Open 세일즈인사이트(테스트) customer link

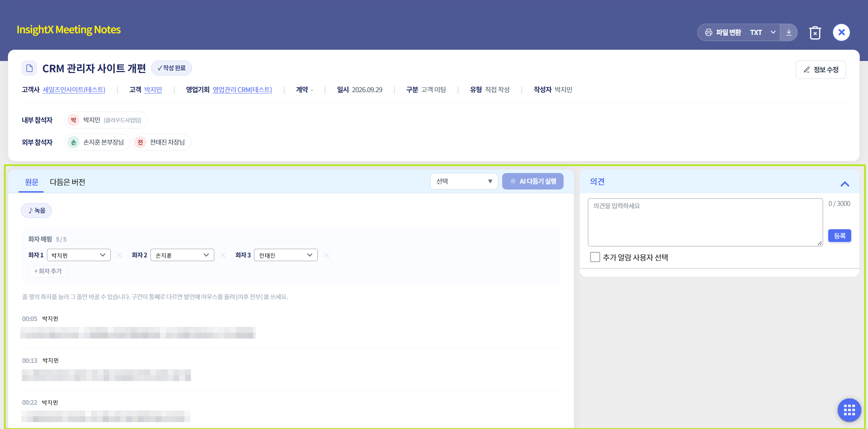[x=74, y=90]
